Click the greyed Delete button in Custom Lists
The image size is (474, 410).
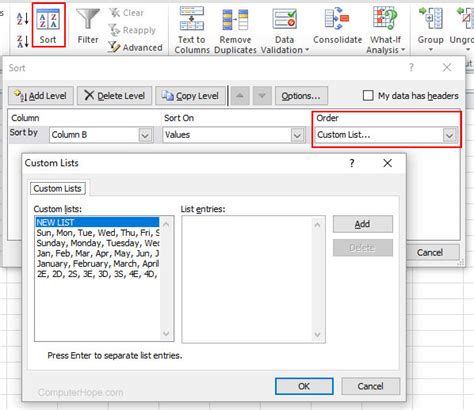tap(363, 248)
